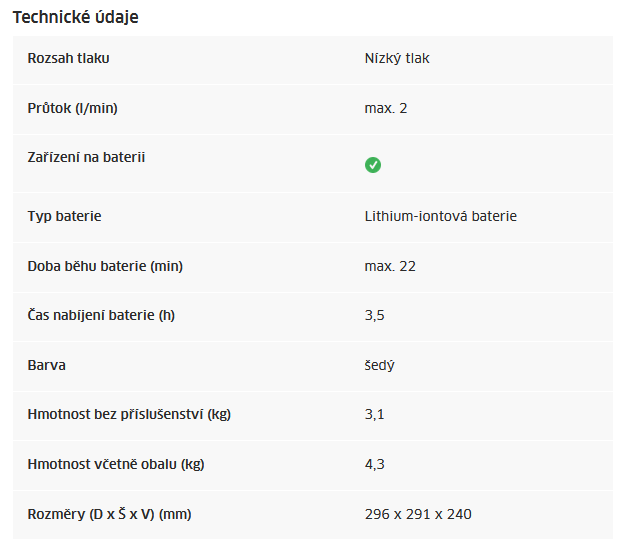Viewport: 622px width, 551px height.
Task: Select the Technické údaje heading
Action: click(x=75, y=17)
